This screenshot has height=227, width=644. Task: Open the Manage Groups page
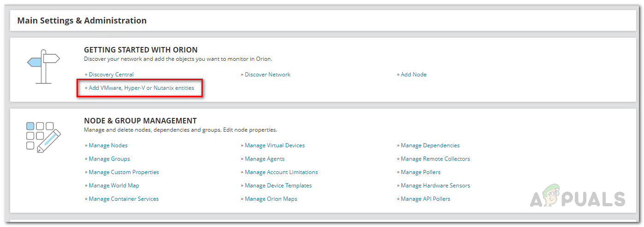pyautogui.click(x=109, y=159)
